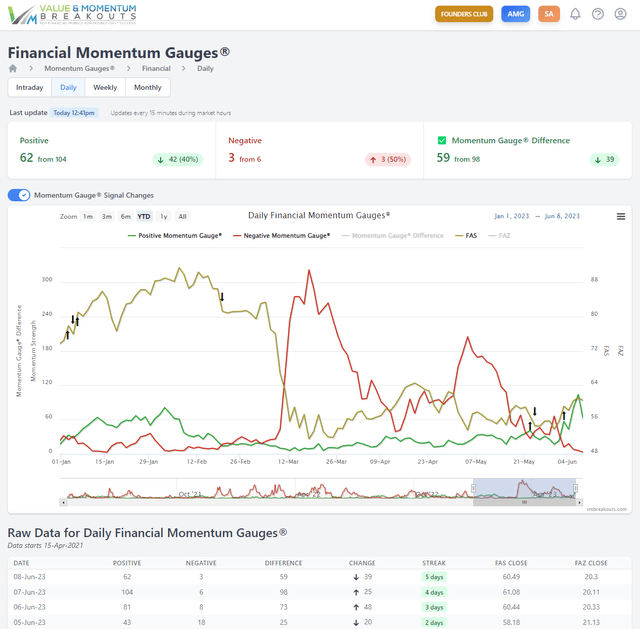The image size is (640, 629).
Task: Click FAS close value 61.08
Action: 511,592
